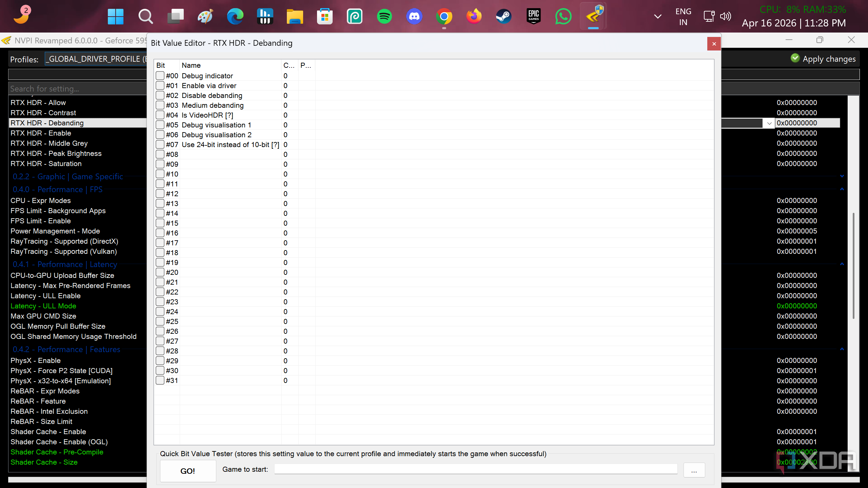The height and width of the screenshot is (488, 868).
Task: Collapse the 0.4.2 Performance Features section
Action: click(842, 349)
